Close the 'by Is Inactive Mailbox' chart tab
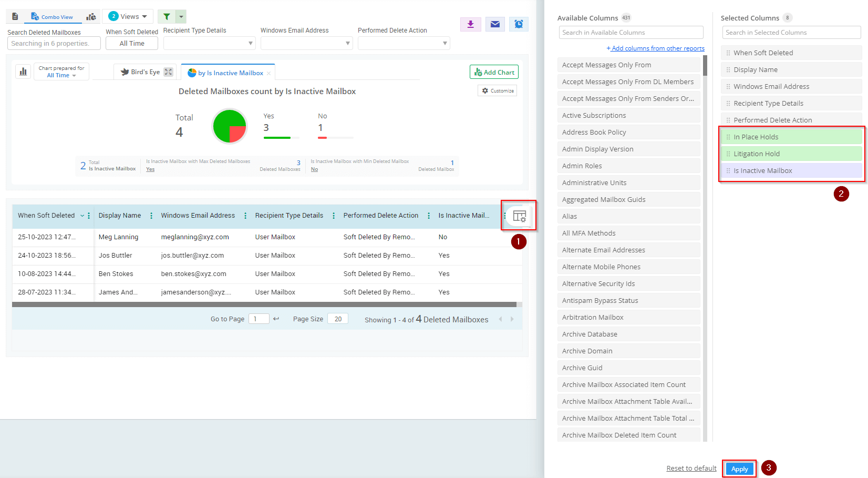 point(268,74)
